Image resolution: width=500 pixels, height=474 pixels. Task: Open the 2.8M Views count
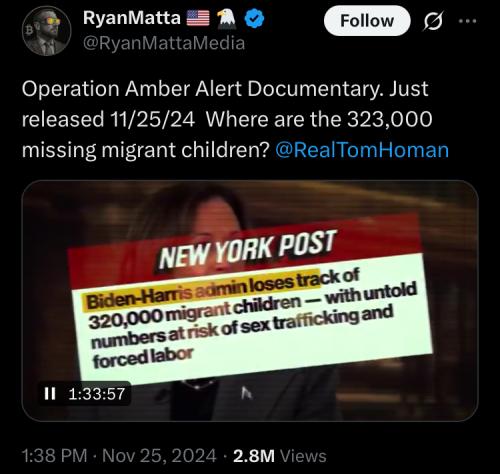tap(280, 456)
